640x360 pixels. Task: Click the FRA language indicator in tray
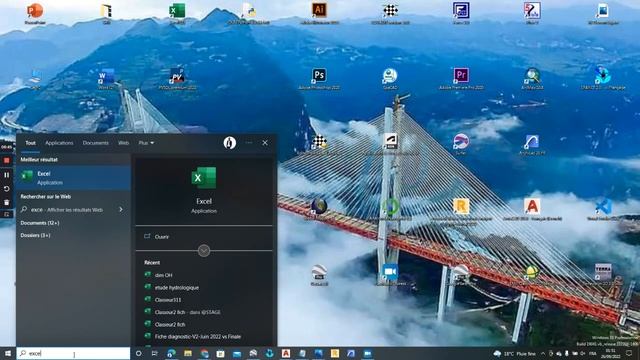[593, 353]
